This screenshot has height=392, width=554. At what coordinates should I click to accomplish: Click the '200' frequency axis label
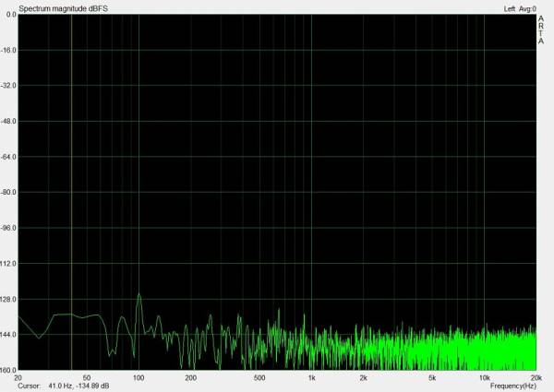[x=190, y=378]
